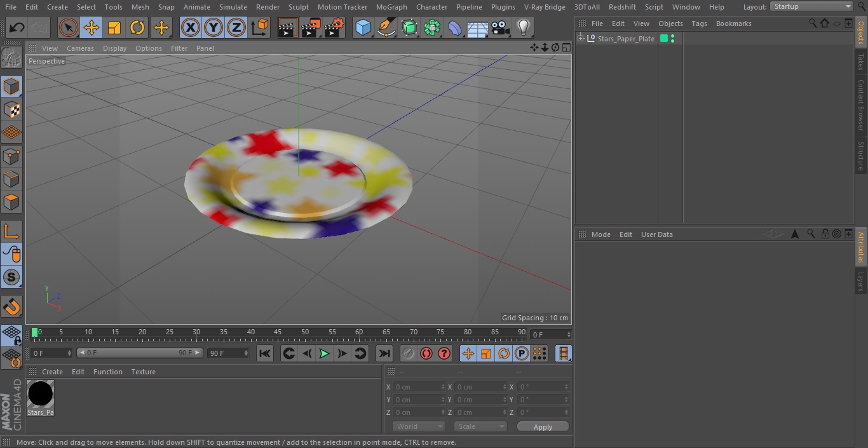Go to start of animation
Viewport: 868px width, 448px height.
[x=265, y=353]
